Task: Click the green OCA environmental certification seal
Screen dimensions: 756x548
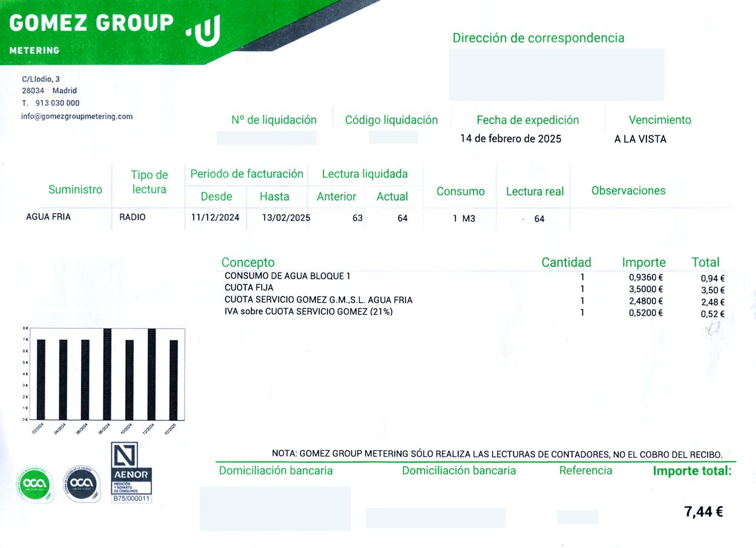Action: [x=34, y=485]
